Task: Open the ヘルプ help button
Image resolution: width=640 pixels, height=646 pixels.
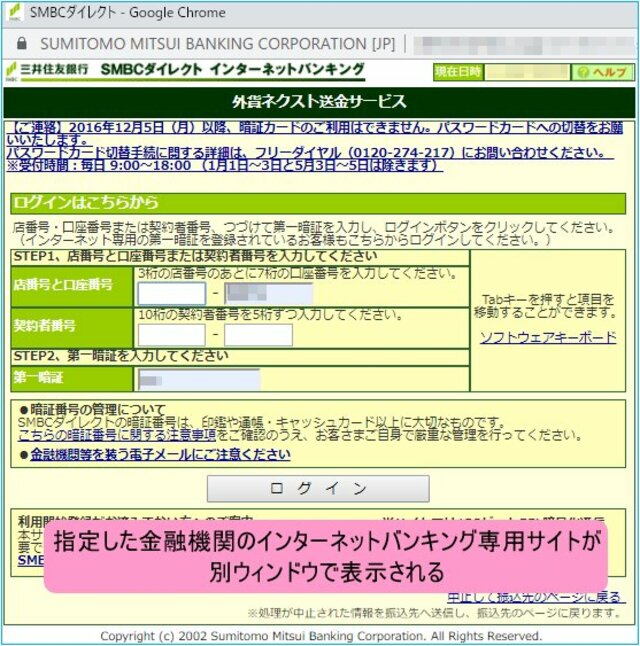Action: coord(602,73)
